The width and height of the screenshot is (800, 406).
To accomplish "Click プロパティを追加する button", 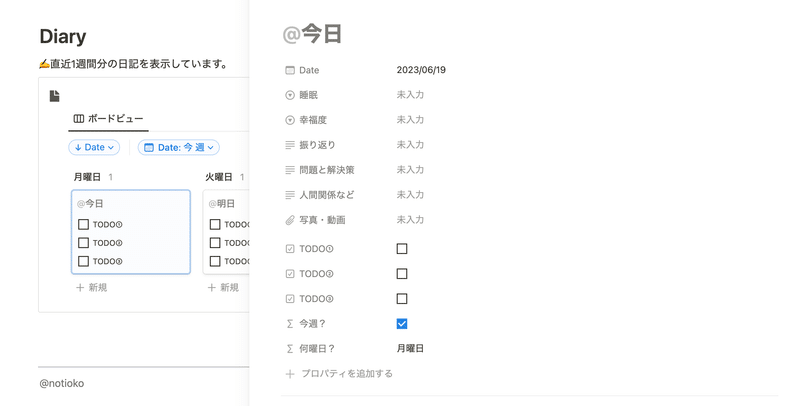I will click(x=339, y=374).
